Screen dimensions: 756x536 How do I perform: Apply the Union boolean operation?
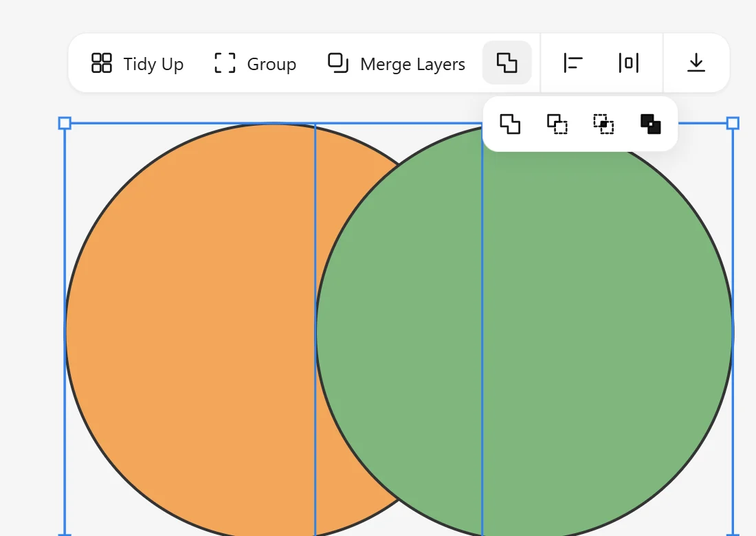click(510, 124)
